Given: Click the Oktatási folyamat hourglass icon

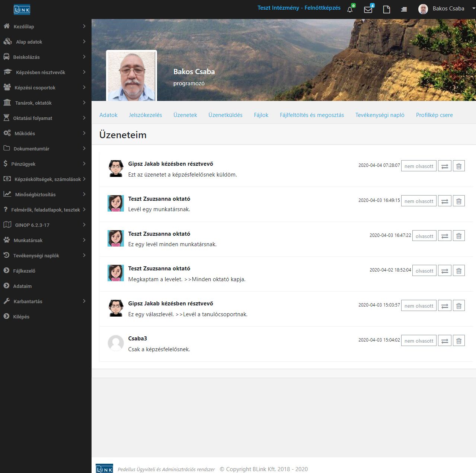Looking at the screenshot, I should (6, 118).
